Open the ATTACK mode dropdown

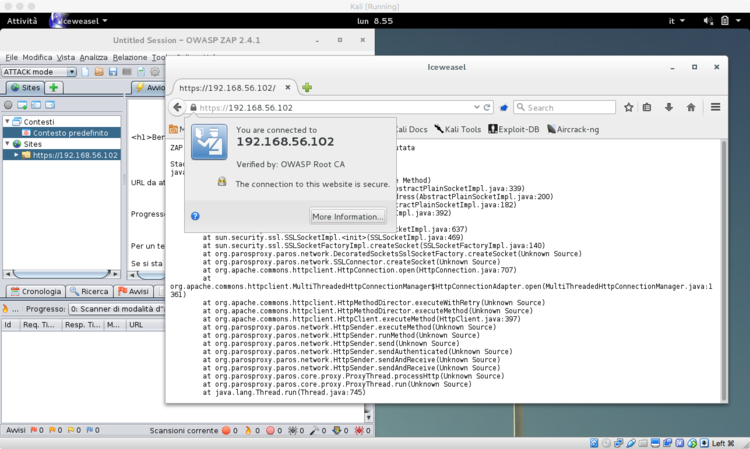pyautogui.click(x=71, y=72)
